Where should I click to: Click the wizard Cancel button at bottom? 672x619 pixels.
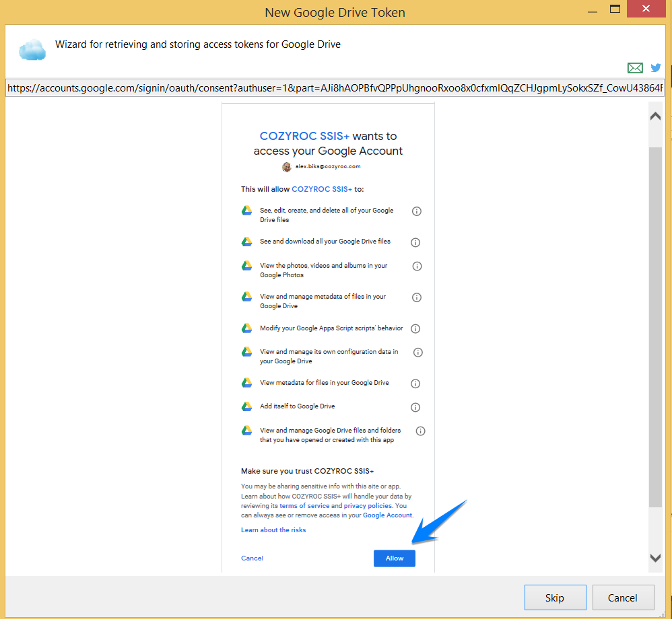(x=623, y=597)
